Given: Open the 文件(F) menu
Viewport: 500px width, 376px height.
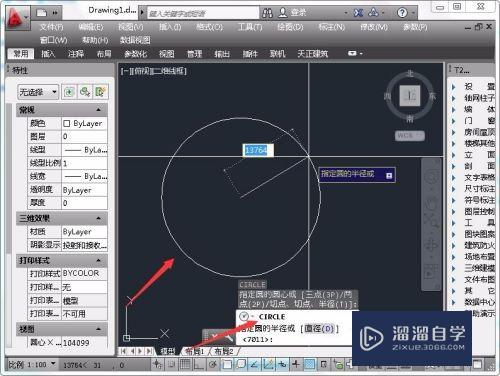Looking at the screenshot, I should click(x=51, y=27).
